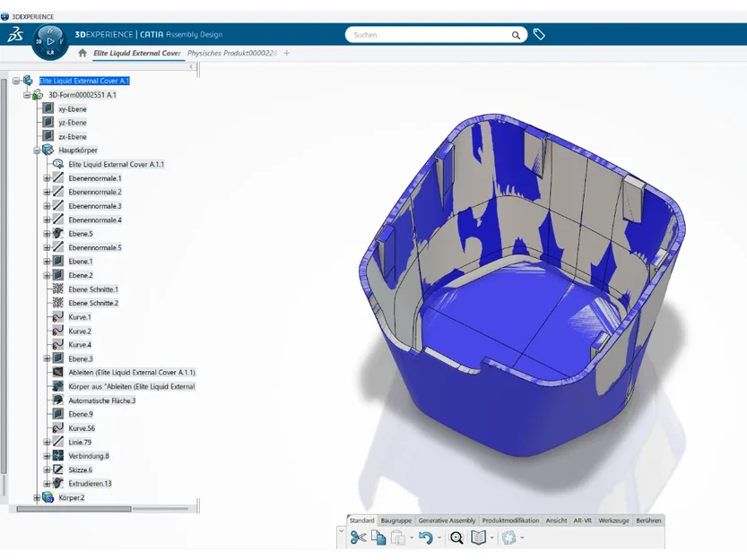The image size is (747, 560).
Task: Click the Undo arrow icon
Action: coord(426,538)
